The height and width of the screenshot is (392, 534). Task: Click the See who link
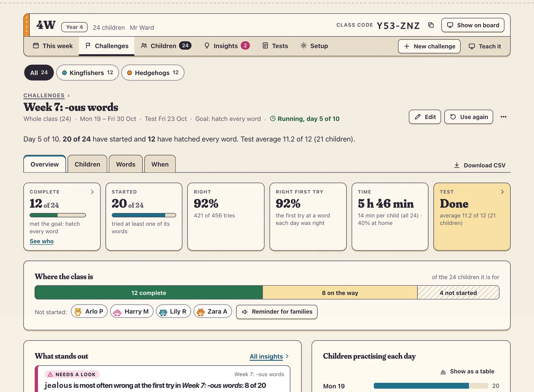click(x=42, y=241)
